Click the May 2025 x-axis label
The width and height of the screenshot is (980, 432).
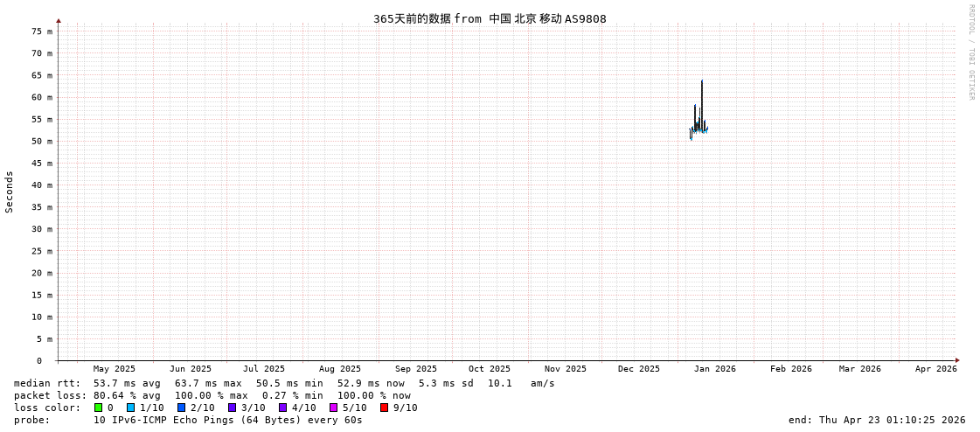pos(115,369)
